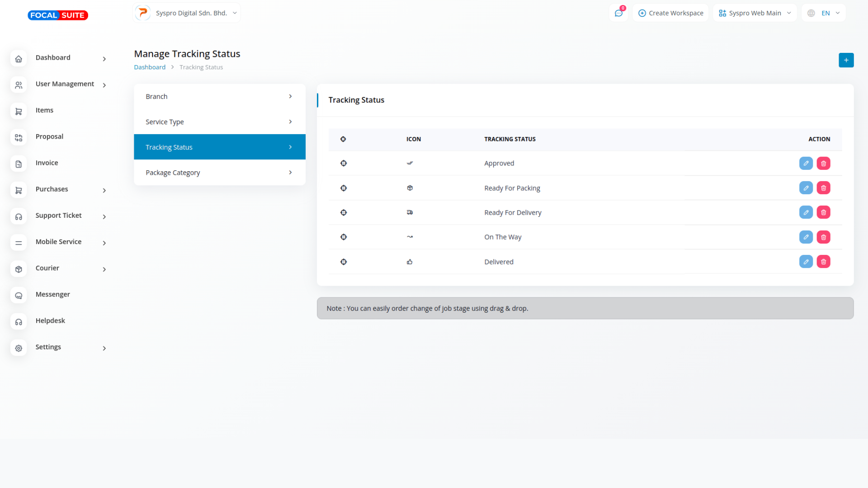Open the Messenger sidebar icon
This screenshot has width=868, height=488.
19,295
